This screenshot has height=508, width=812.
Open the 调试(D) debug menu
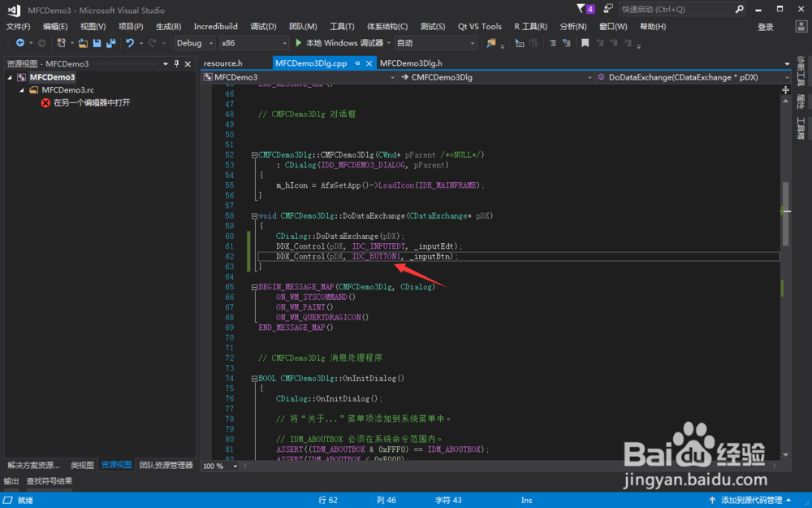[263, 27]
